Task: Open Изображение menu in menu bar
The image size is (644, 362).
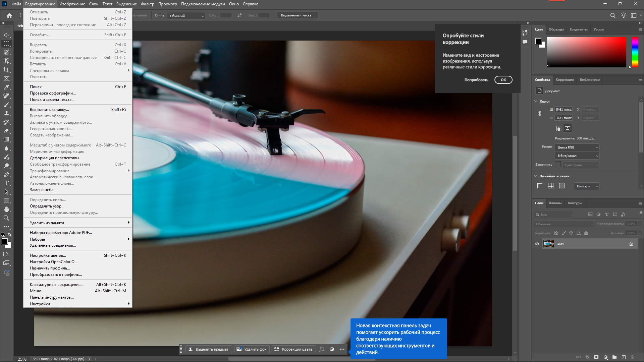Action: [72, 4]
